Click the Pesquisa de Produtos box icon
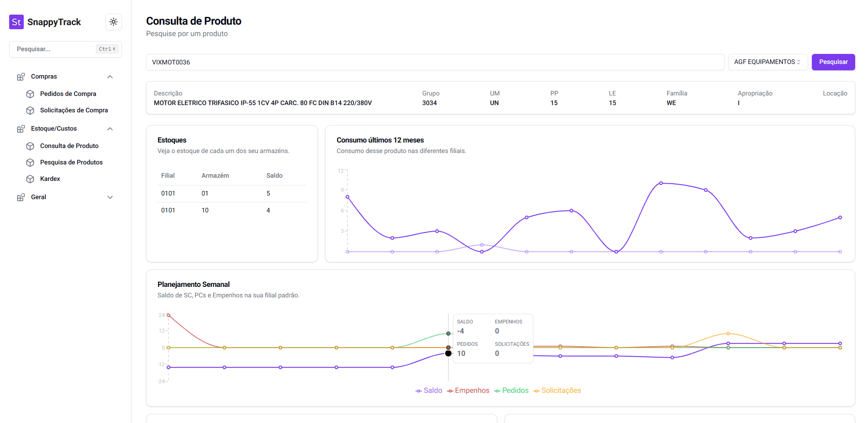Screen dimensions: 868x423 pyautogui.click(x=30, y=163)
